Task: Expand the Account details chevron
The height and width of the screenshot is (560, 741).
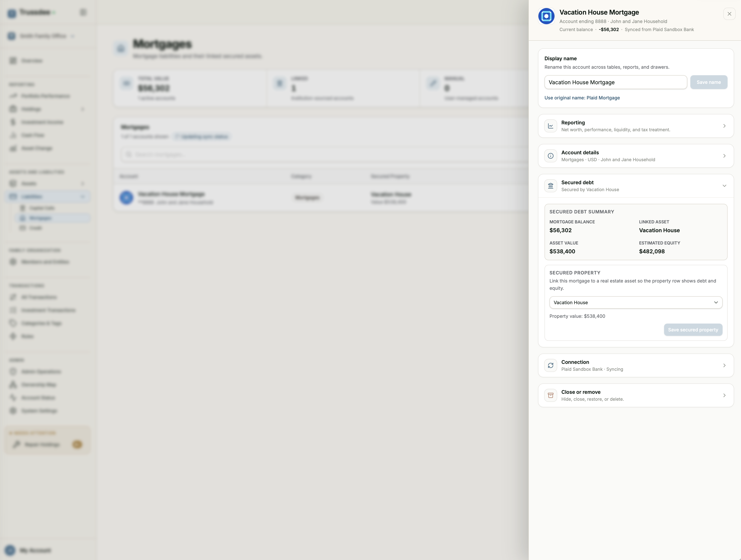Action: [724, 156]
